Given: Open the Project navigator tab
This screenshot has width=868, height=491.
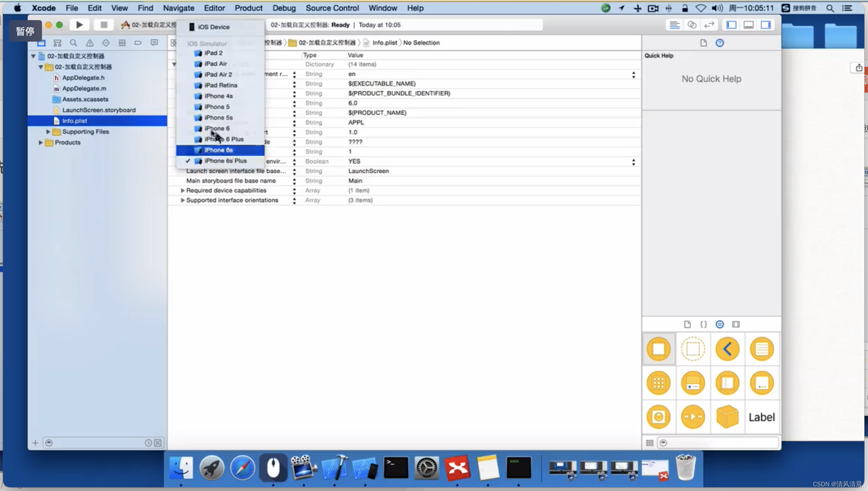Looking at the screenshot, I should (x=41, y=43).
